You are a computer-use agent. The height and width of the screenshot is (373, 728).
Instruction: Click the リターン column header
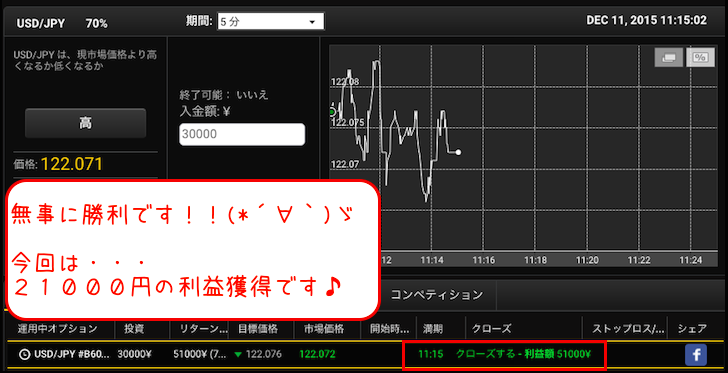pyautogui.click(x=203, y=329)
